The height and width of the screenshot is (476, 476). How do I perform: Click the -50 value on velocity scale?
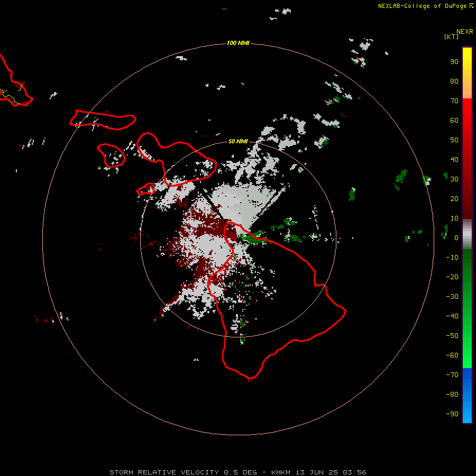(452, 336)
